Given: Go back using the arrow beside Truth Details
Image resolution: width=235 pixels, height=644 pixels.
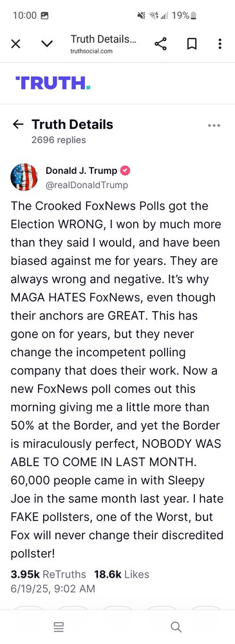Looking at the screenshot, I should pos(18,124).
